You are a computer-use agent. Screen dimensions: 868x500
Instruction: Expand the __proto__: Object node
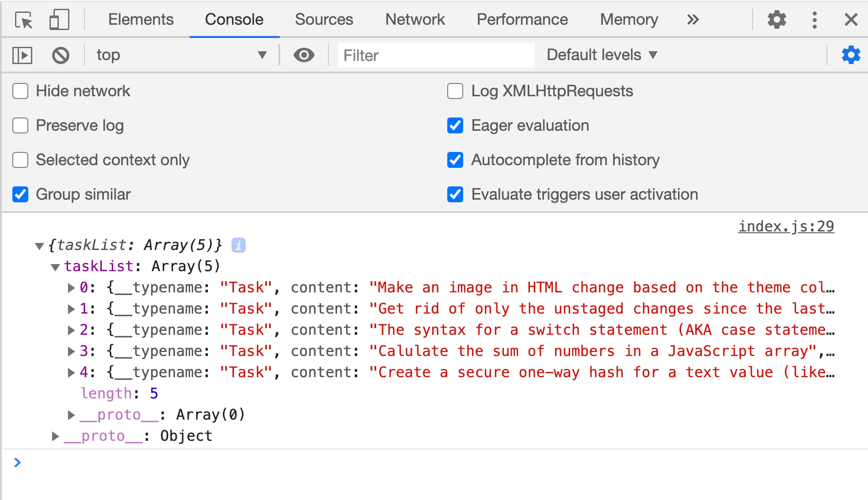pos(55,436)
